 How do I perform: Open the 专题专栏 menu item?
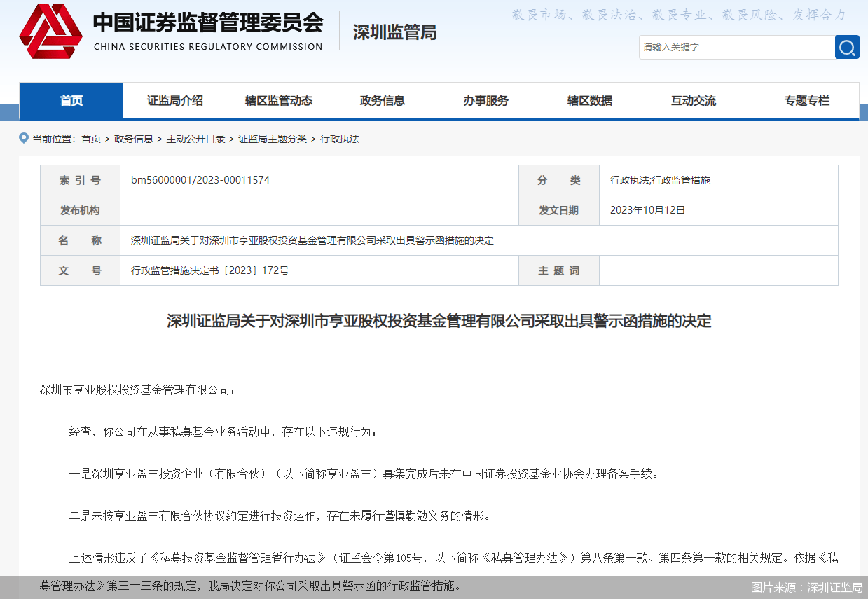pyautogui.click(x=806, y=101)
